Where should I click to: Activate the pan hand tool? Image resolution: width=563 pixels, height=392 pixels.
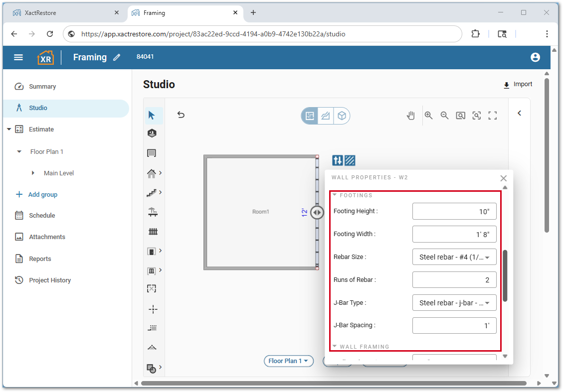pyautogui.click(x=410, y=116)
